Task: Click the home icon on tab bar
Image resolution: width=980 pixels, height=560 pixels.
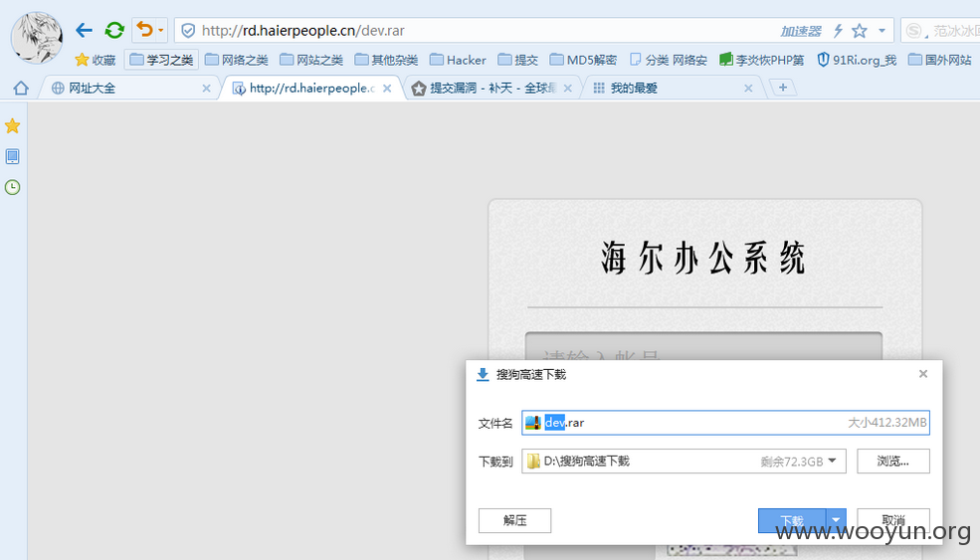Action: pos(21,89)
